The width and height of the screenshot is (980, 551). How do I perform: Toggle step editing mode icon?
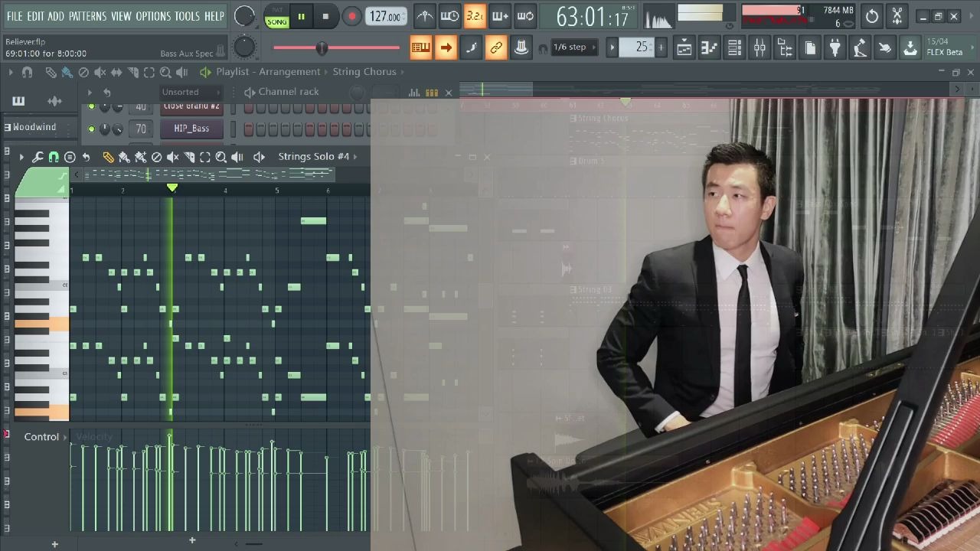click(x=471, y=47)
